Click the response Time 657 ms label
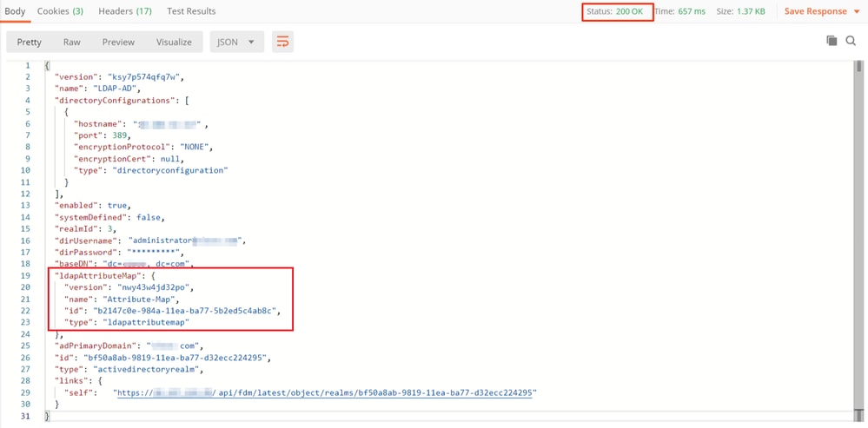The width and height of the screenshot is (868, 428). click(x=679, y=11)
